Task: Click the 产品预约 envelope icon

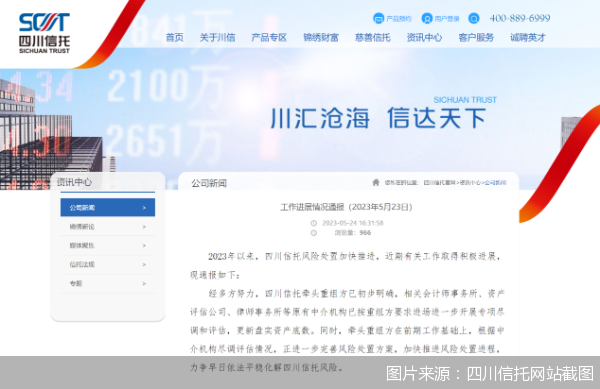Action: pos(378,18)
